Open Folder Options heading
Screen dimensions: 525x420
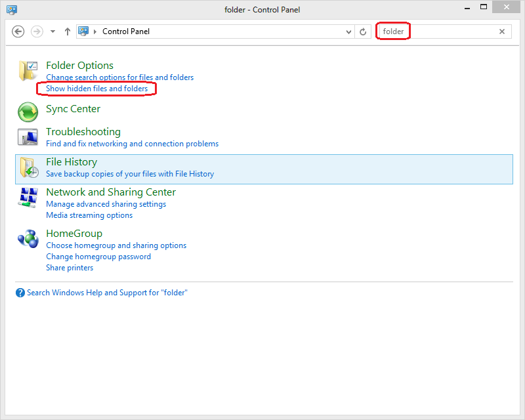(x=79, y=66)
